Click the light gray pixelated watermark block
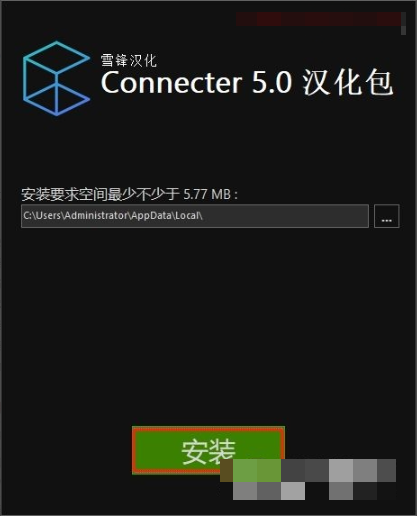 click(x=341, y=470)
